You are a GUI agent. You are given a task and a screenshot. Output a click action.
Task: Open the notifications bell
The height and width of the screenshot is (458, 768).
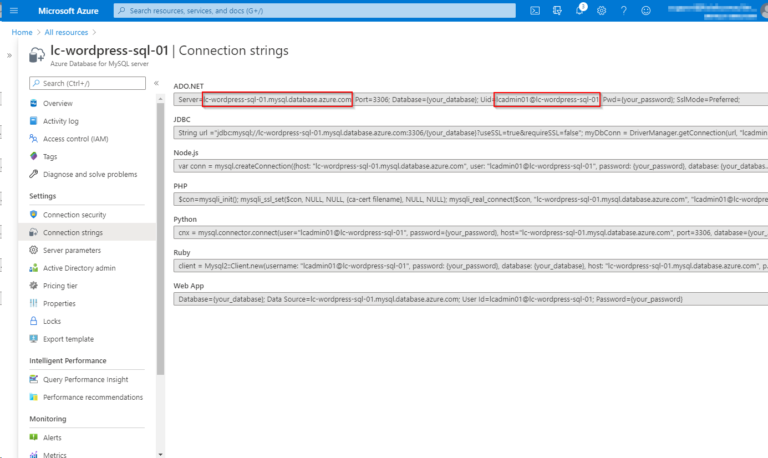click(x=580, y=10)
